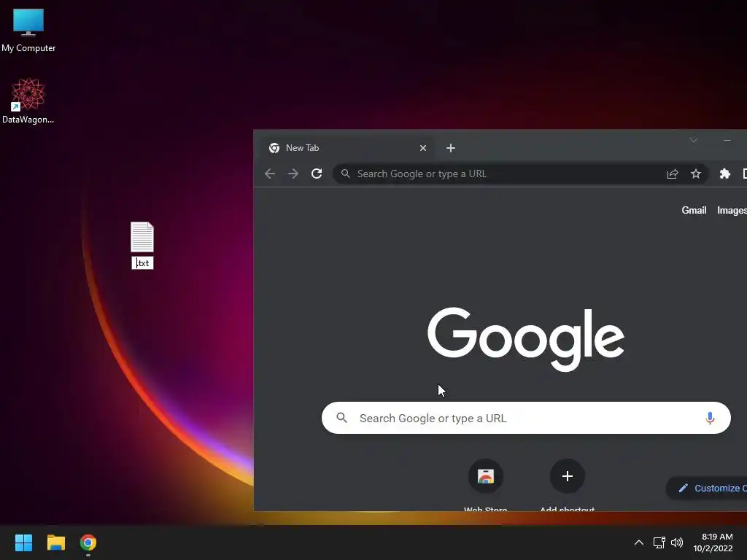The height and width of the screenshot is (560, 747).
Task: Open the Images link
Action: pos(732,211)
